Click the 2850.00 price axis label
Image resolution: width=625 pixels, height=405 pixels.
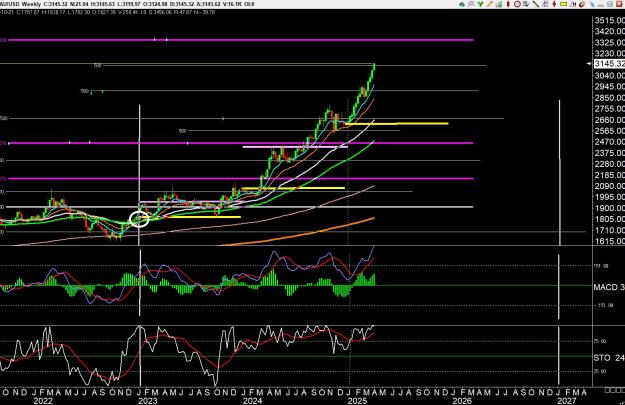pos(610,98)
